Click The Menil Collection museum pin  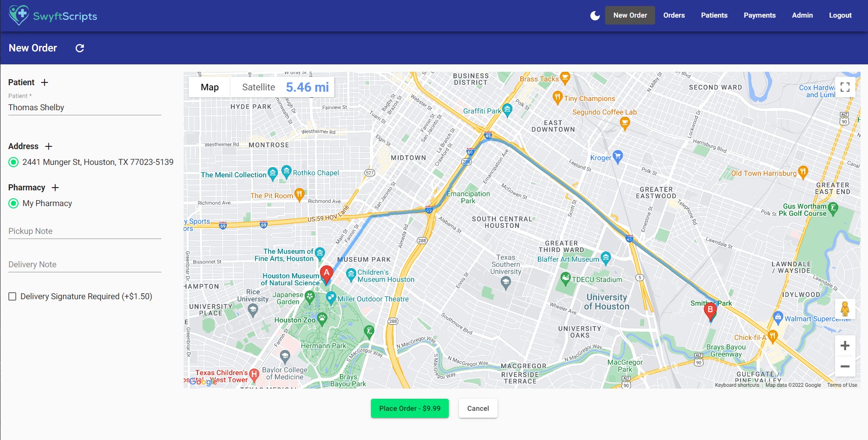tap(273, 174)
